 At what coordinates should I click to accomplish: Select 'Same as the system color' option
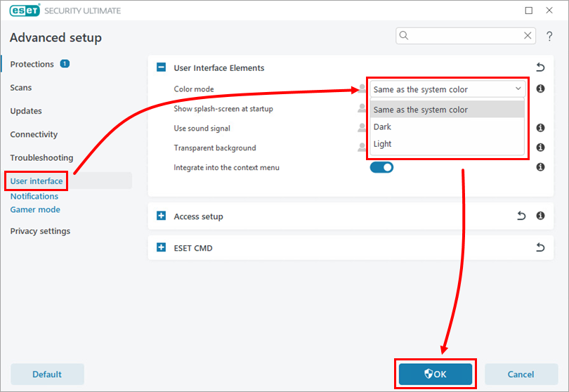click(447, 110)
